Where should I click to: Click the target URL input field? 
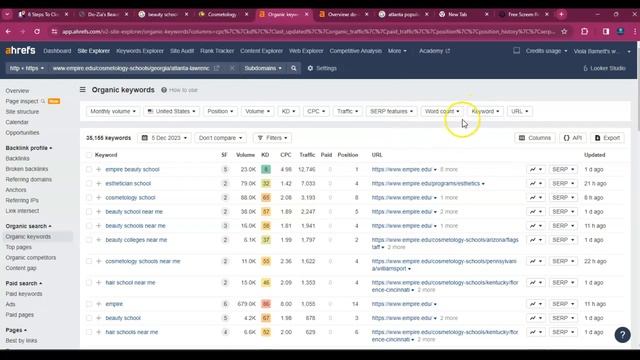(131, 68)
